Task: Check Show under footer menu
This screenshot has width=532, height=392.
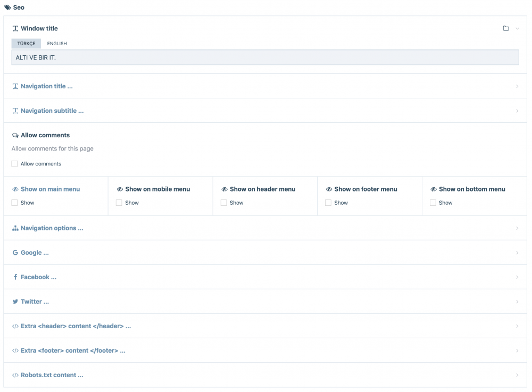Action: [328, 203]
